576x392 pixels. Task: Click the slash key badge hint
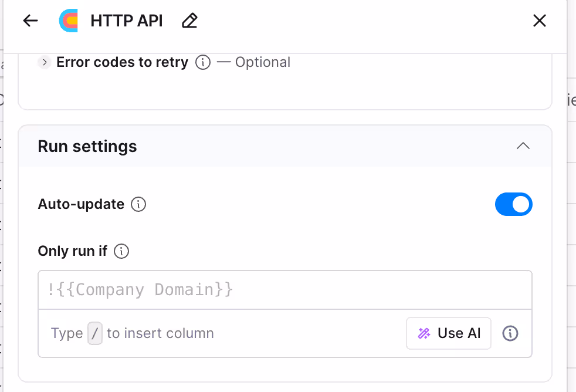coord(94,333)
